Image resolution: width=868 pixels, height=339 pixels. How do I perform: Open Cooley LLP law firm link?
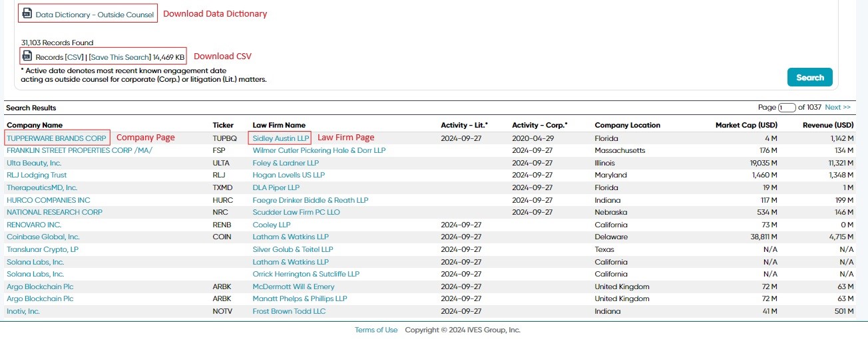272,225
